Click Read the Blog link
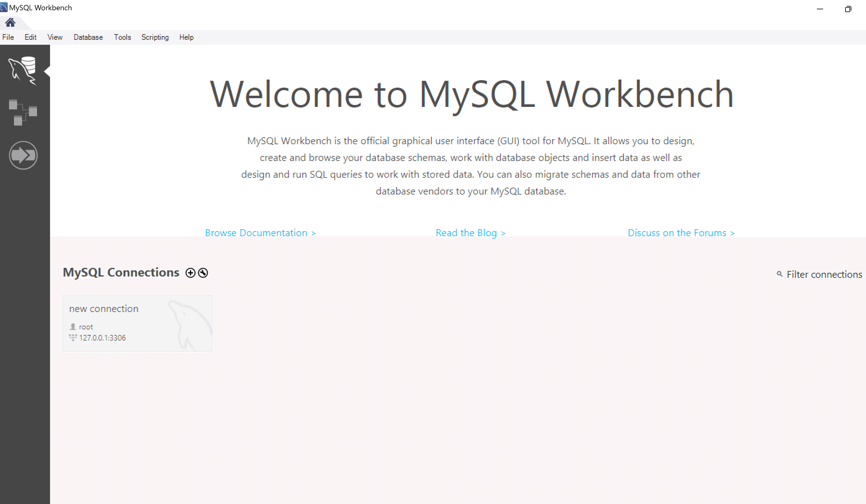This screenshot has height=504, width=866. [470, 233]
